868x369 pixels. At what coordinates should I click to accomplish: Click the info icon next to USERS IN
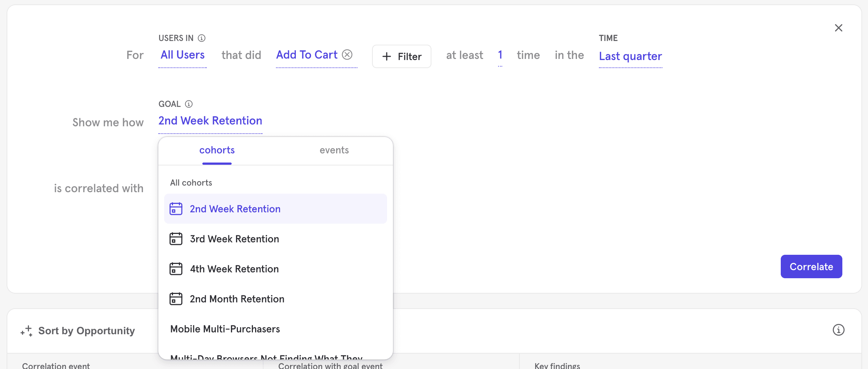coord(202,38)
